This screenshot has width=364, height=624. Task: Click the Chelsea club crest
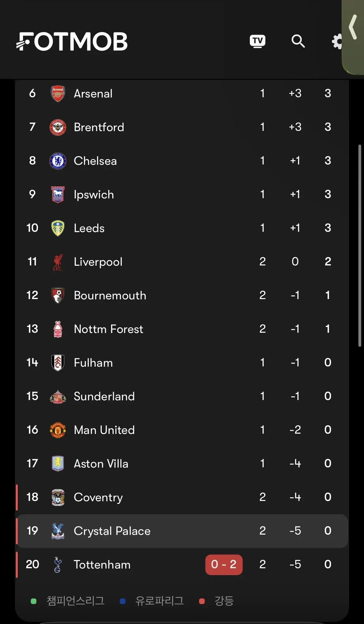pos(58,161)
